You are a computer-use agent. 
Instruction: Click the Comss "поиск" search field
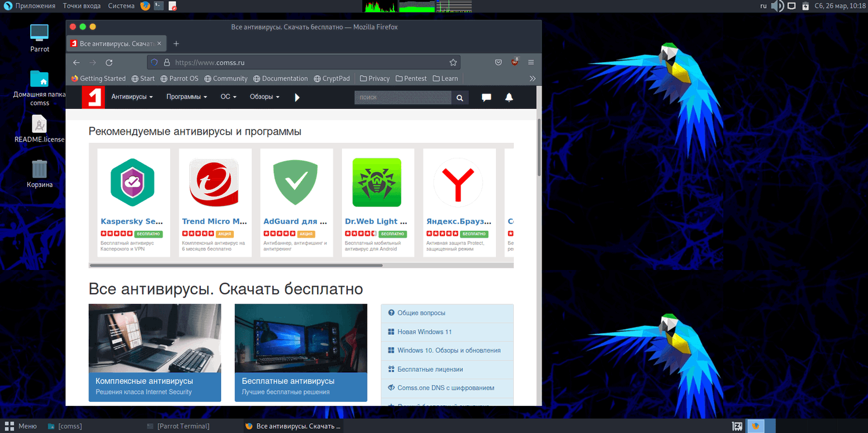tap(403, 98)
